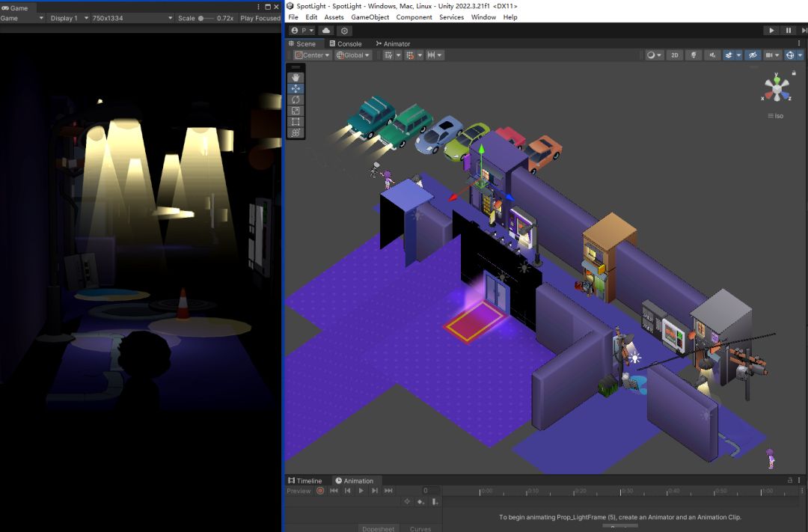Open the Game view mode dropdown
This screenshot has height=532, width=808.
click(x=22, y=18)
